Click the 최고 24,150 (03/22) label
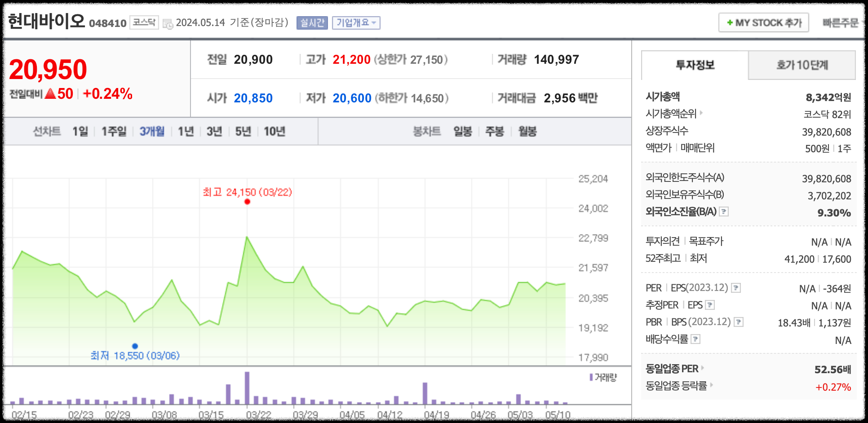The width and height of the screenshot is (868, 423). pyautogui.click(x=247, y=192)
